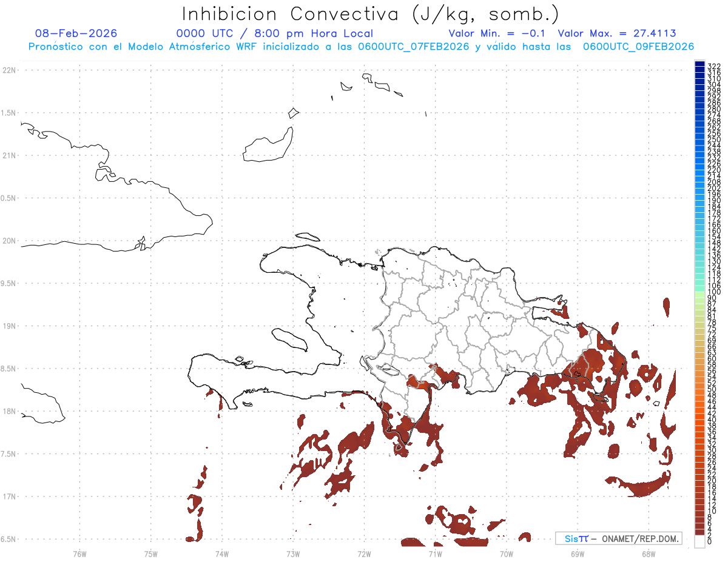Click the '75W' longitude label
The image size is (728, 562).
[x=151, y=554]
